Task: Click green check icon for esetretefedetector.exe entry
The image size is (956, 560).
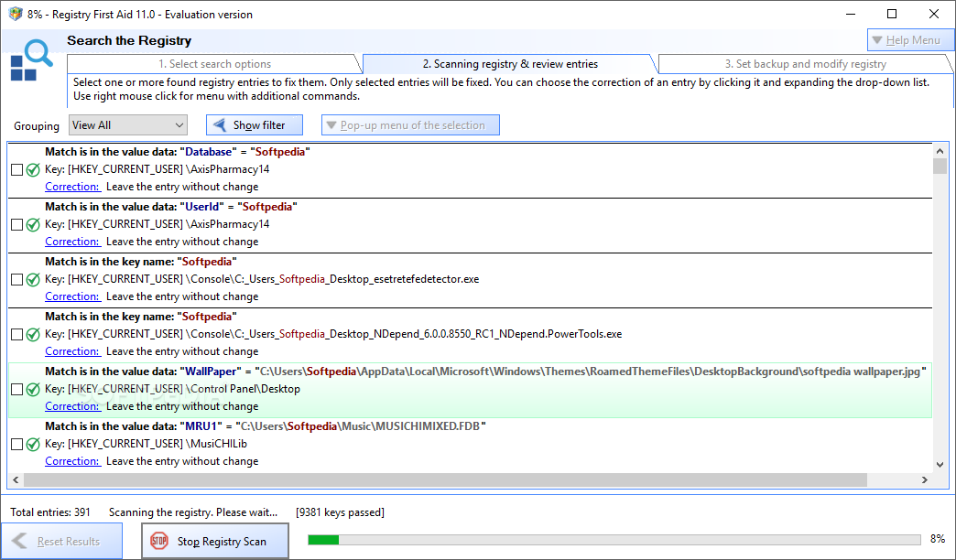Action: click(34, 280)
